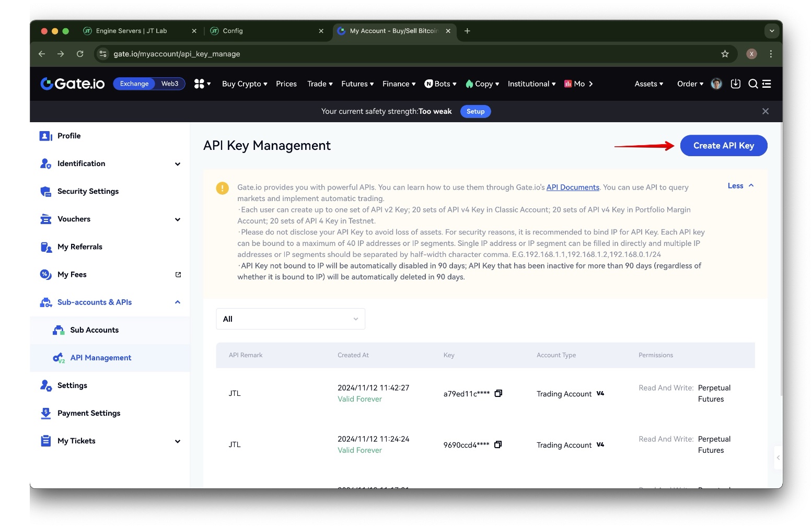Open the hamburger menu icon in header

pyautogui.click(x=767, y=84)
